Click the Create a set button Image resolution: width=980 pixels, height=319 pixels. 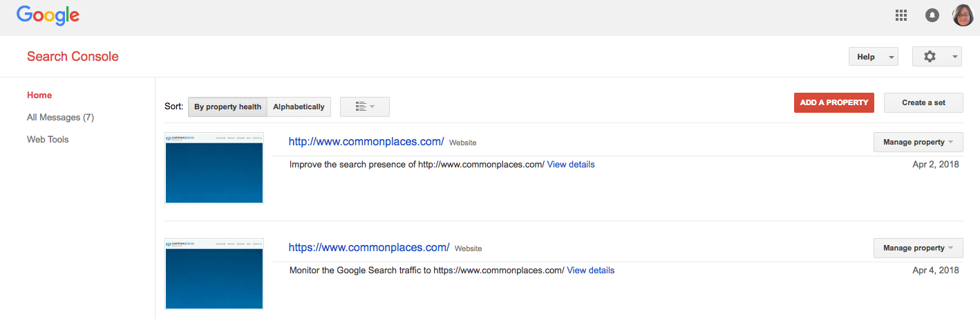pyautogui.click(x=923, y=102)
